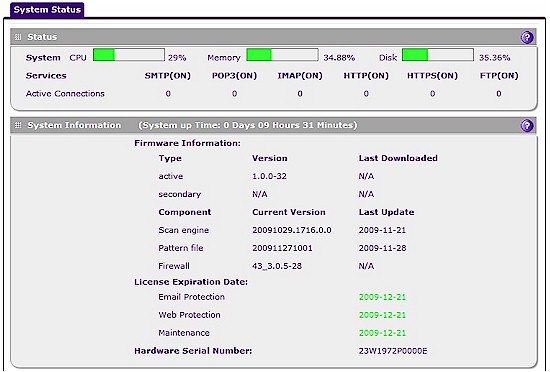
Task: Click the Maintenance label
Action: tap(184, 333)
